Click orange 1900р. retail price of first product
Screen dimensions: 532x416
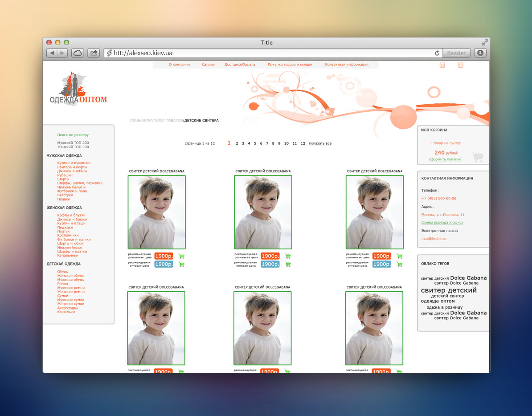coord(164,256)
